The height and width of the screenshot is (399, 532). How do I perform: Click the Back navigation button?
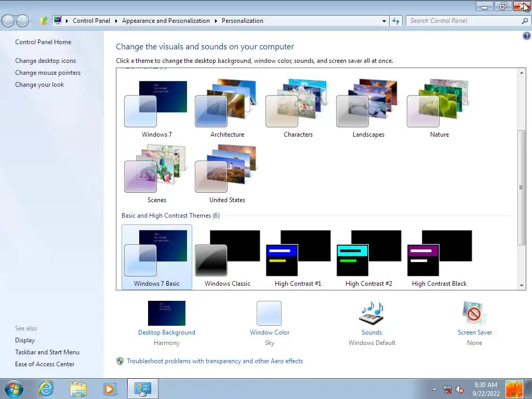tap(8, 21)
